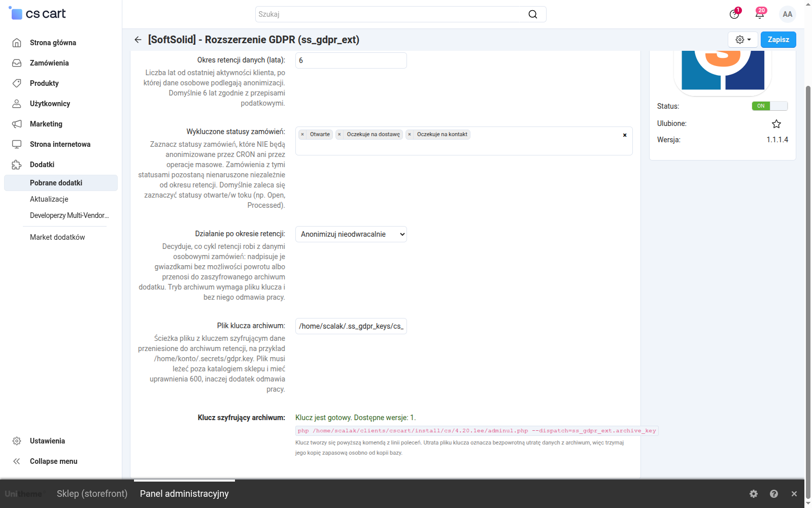Remove the Oczekuje na kontakt tag
The height and width of the screenshot is (508, 812).
[410, 135]
